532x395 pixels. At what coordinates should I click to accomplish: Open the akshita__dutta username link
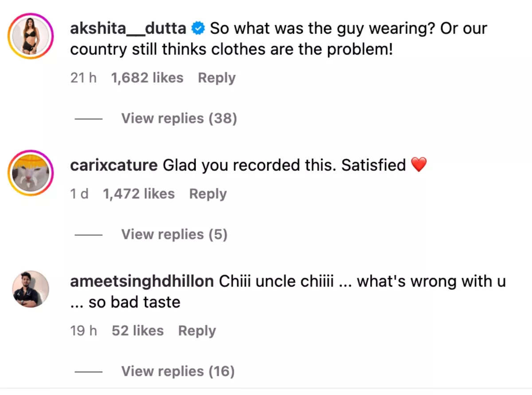click(128, 29)
